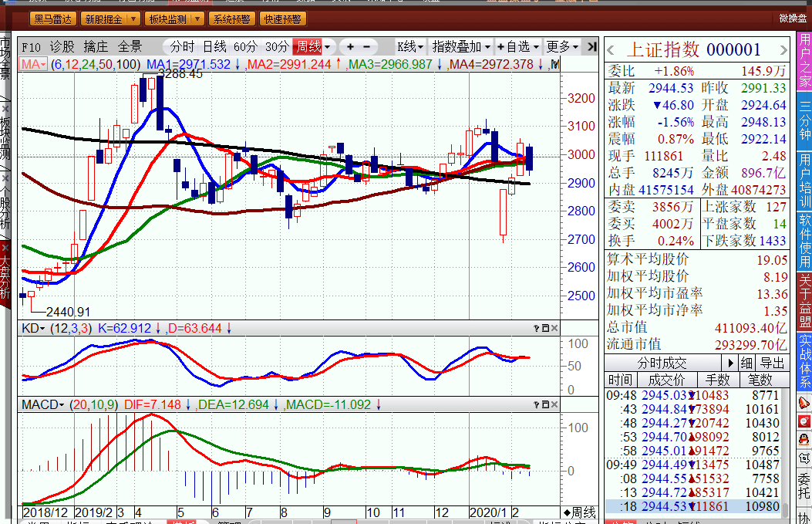The image size is (812, 524).
Task: Click the 细 detail button
Action: pos(746,363)
